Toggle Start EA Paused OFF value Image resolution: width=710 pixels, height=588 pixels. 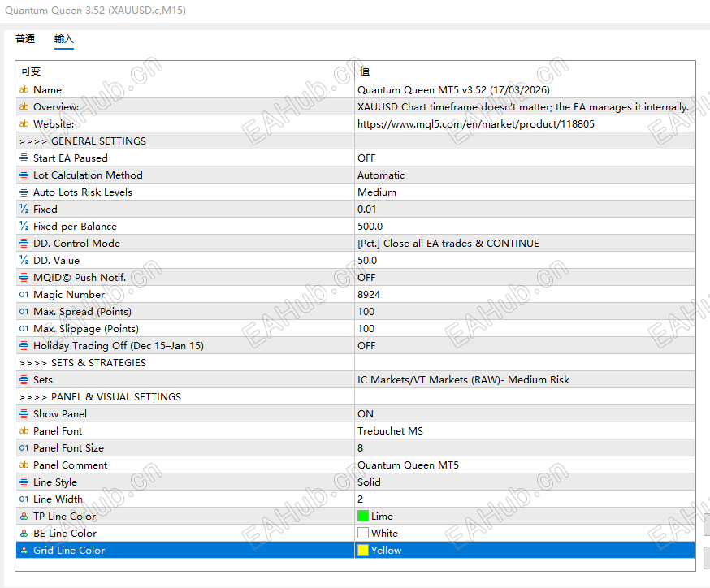[x=525, y=158]
